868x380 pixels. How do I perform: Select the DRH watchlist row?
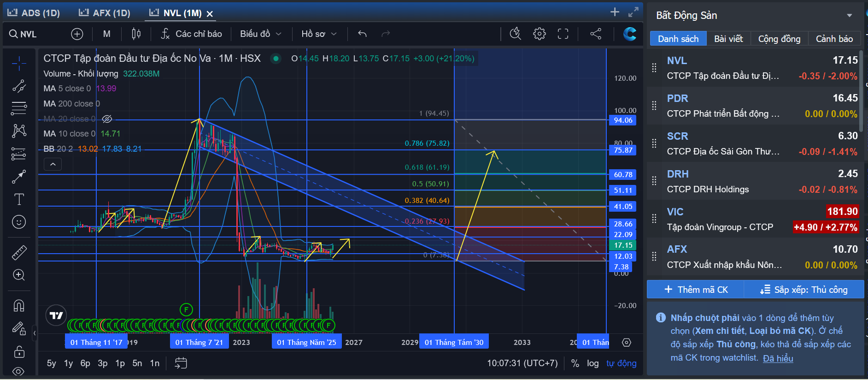point(754,181)
